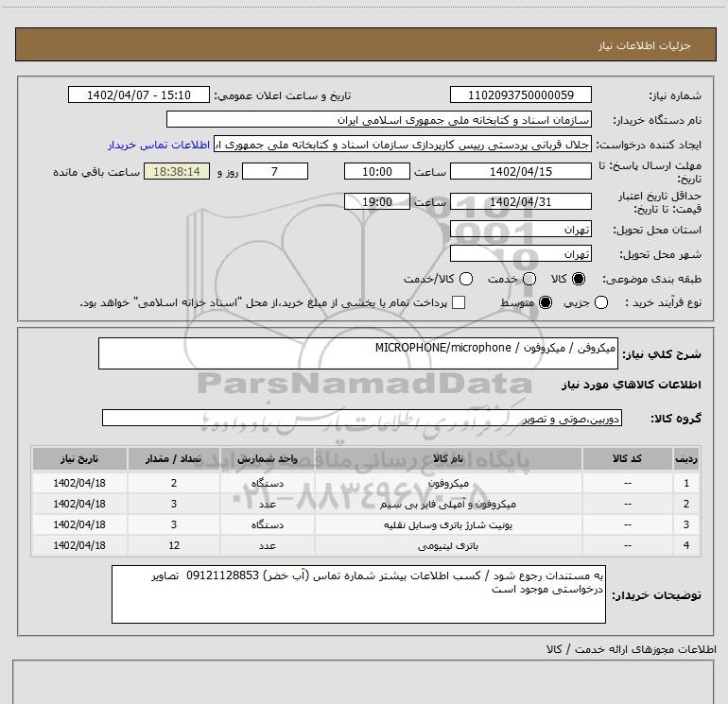728x704 pixels.
Task: Click quantity 12 in the lithium battery row
Action: pyautogui.click(x=174, y=546)
